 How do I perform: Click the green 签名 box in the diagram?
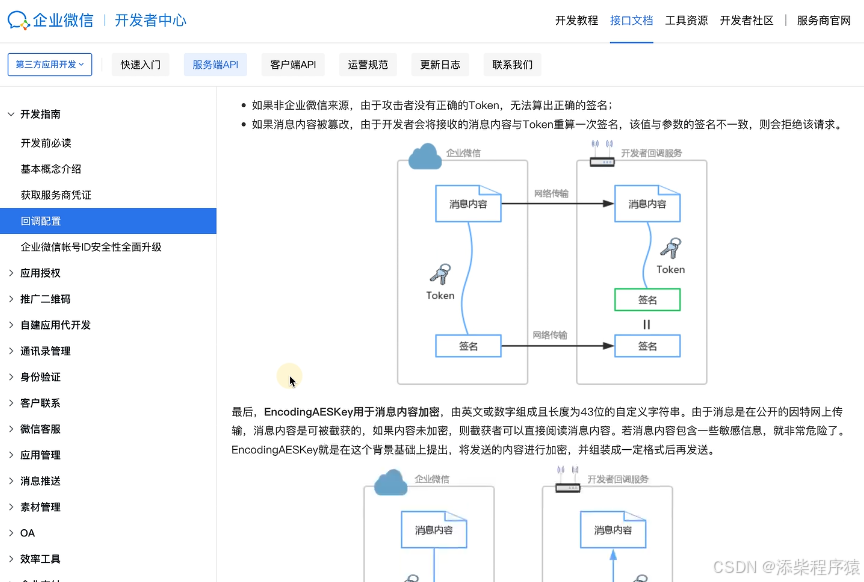point(647,300)
